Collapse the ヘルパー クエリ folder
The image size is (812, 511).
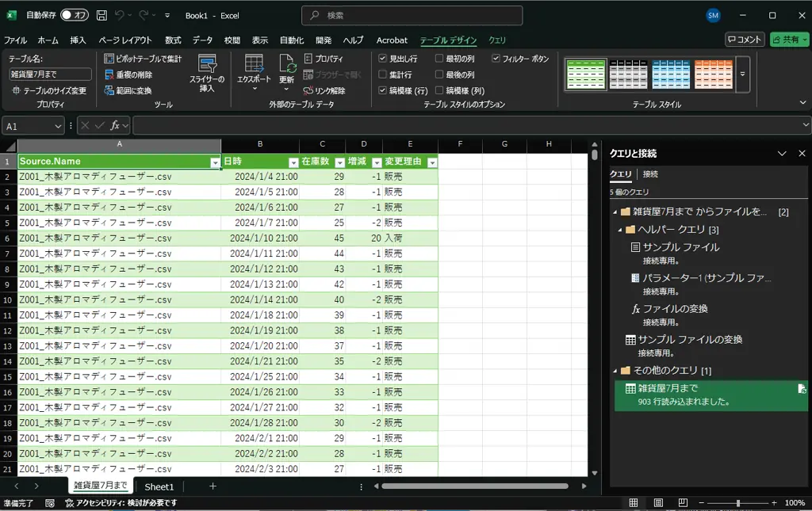(620, 230)
